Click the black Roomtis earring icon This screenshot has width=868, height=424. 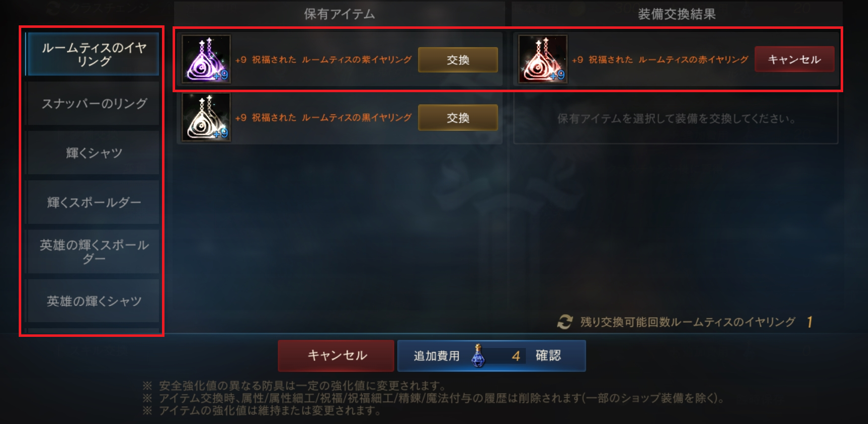(206, 117)
